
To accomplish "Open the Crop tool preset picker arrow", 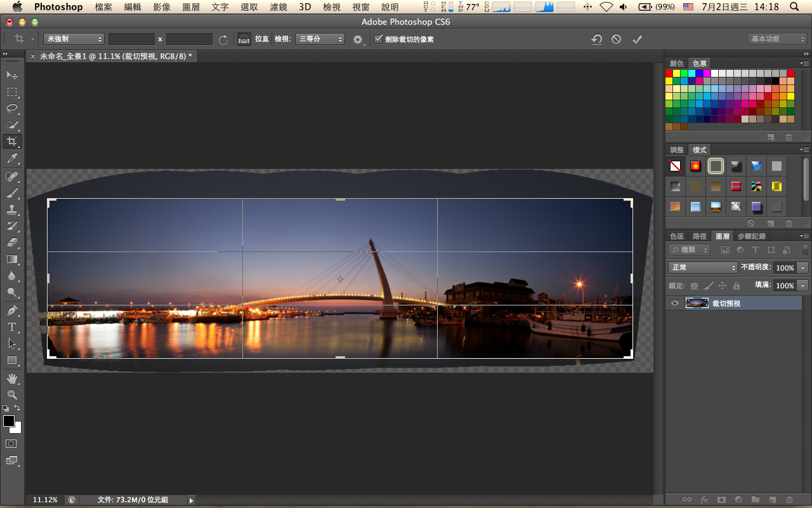I will pyautogui.click(x=32, y=39).
